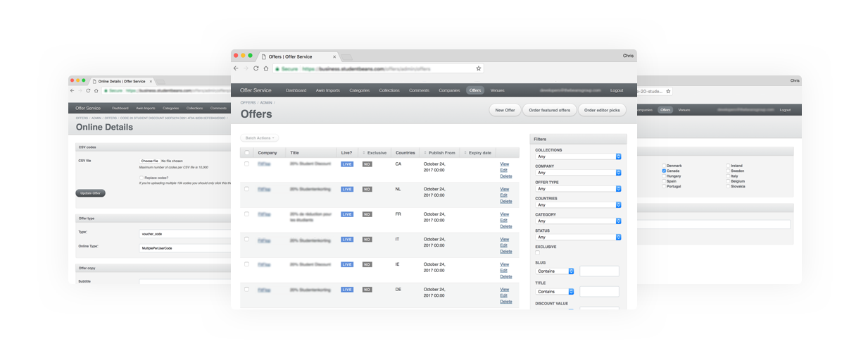The width and height of the screenshot is (868, 356).
Task: Reload the Offers page
Action: point(256,68)
